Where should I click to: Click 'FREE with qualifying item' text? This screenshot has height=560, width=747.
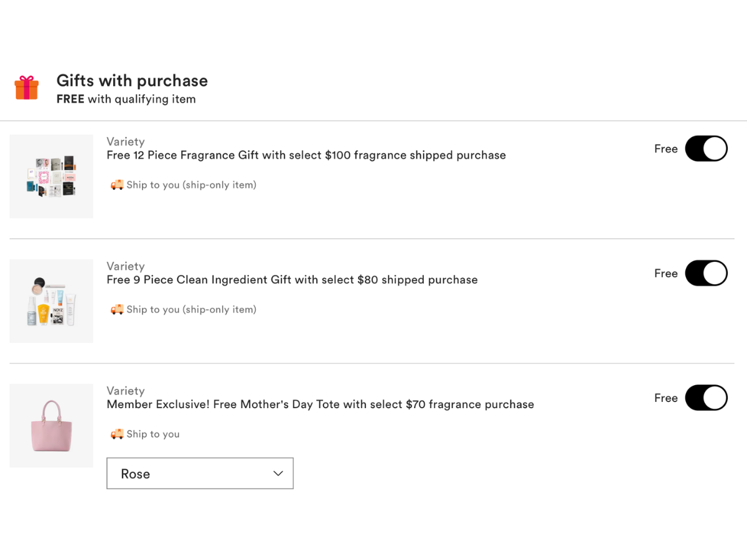(126, 98)
